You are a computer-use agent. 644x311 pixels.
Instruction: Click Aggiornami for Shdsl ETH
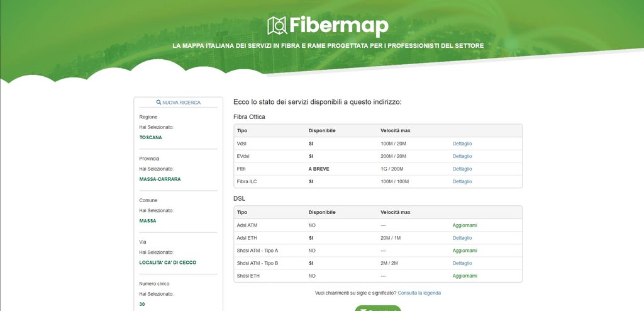tap(465, 276)
